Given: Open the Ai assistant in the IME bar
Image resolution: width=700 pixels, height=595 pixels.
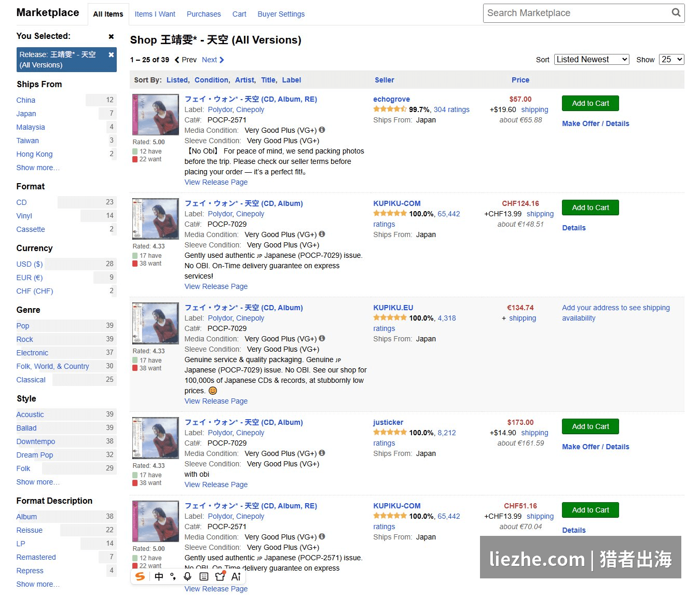Looking at the screenshot, I should 236,576.
